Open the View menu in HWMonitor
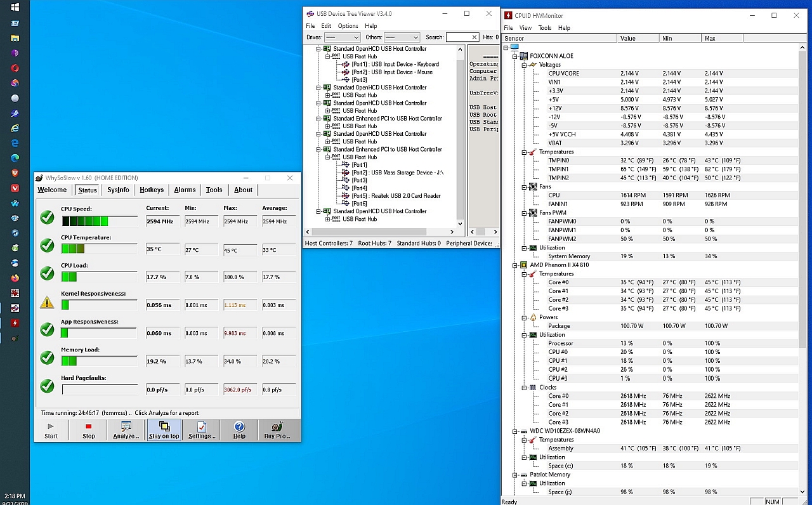Screen dimensions: 812x505 (x=525, y=28)
